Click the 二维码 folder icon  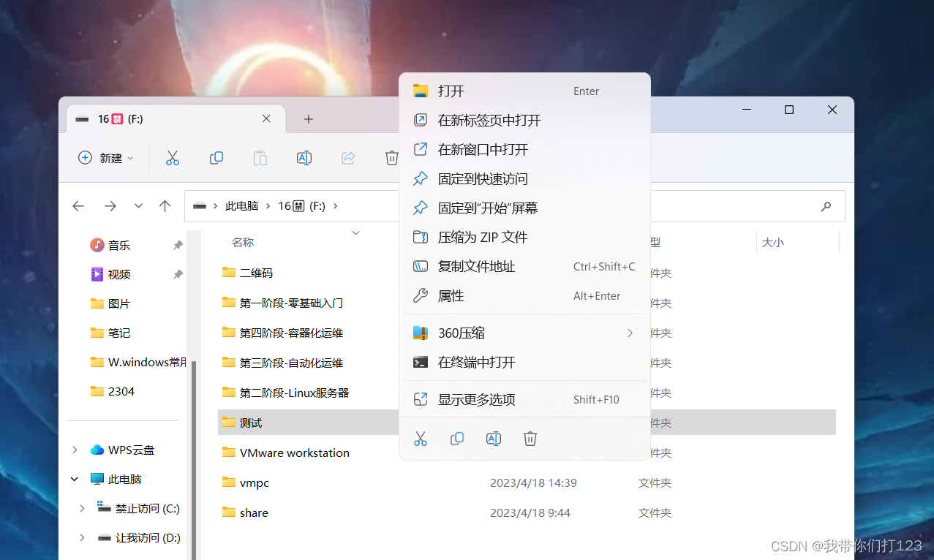tap(229, 273)
